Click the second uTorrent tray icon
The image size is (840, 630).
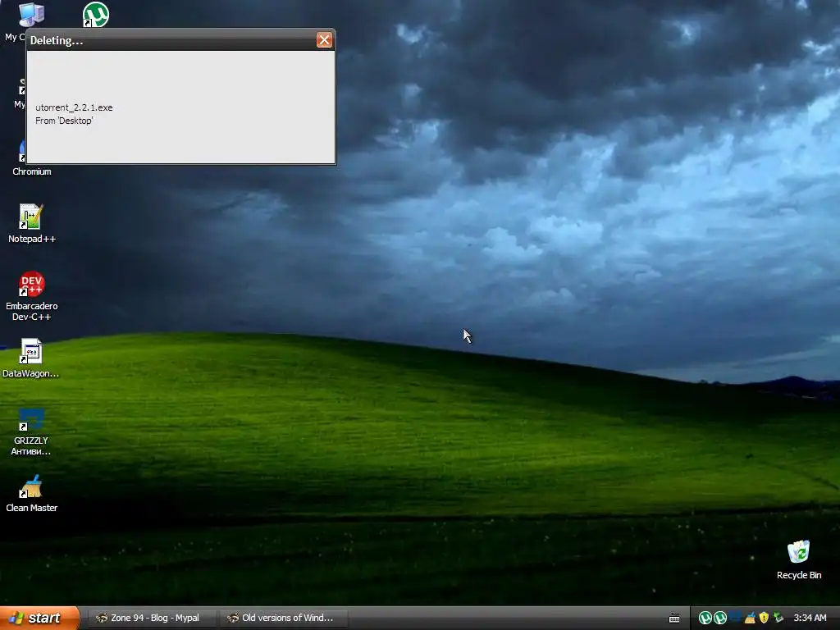[720, 618]
